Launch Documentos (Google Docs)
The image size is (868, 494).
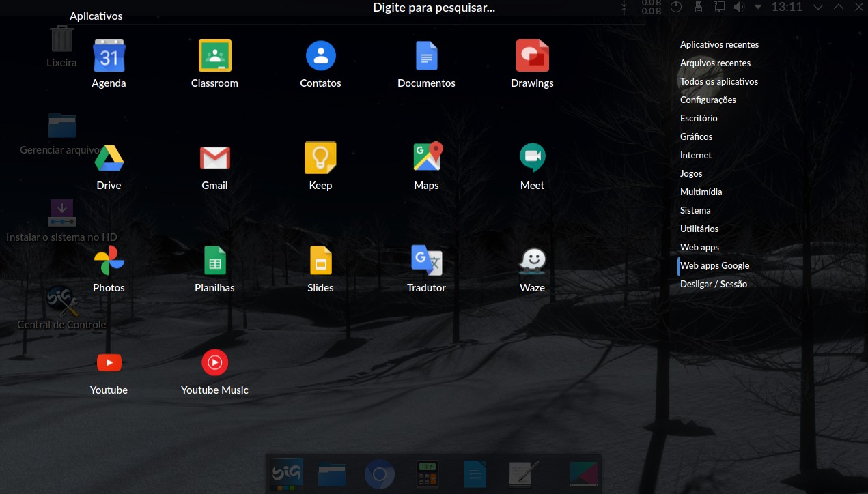pyautogui.click(x=426, y=63)
